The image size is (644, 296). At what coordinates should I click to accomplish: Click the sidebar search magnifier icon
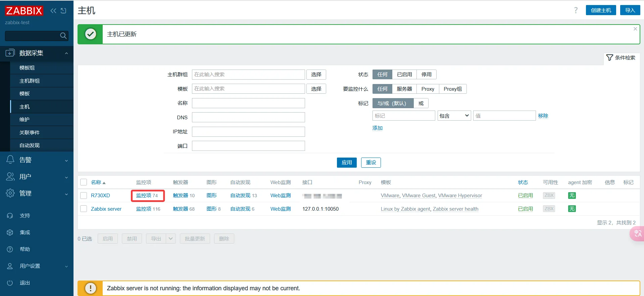click(x=63, y=36)
